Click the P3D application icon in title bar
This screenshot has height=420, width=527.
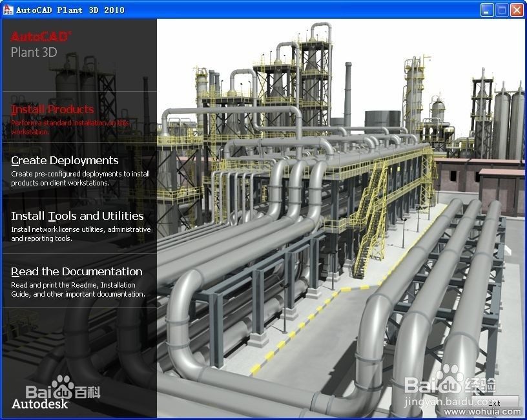(7, 10)
